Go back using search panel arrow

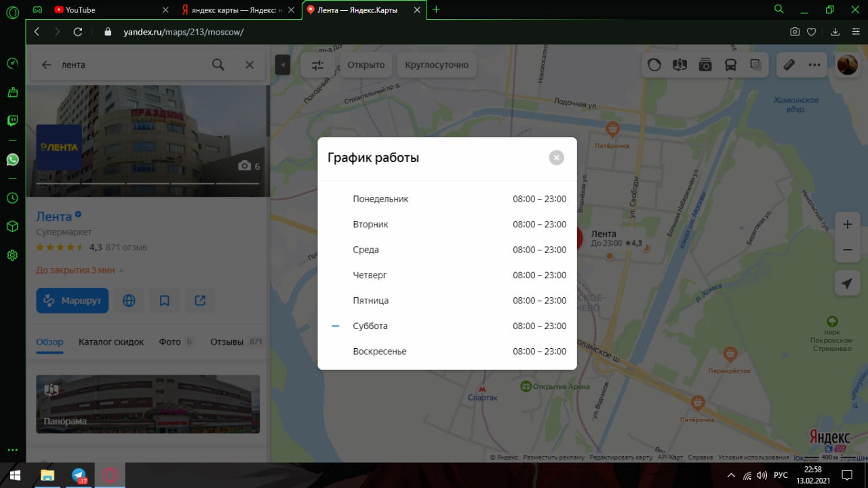point(46,64)
